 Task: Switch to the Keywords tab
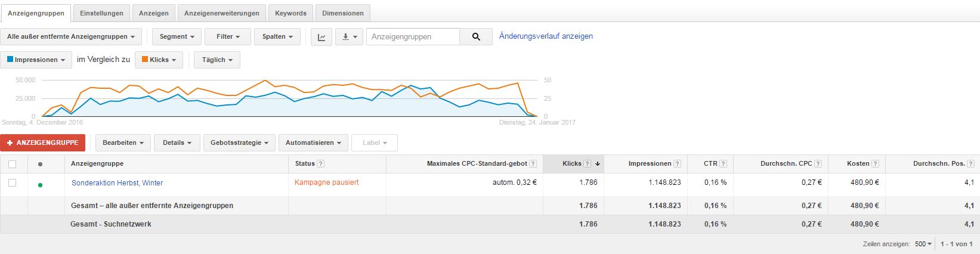291,13
